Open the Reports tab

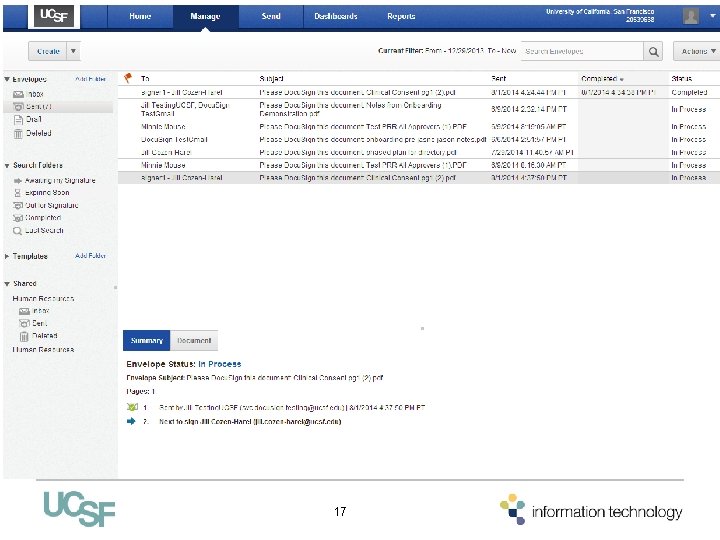pos(401,16)
